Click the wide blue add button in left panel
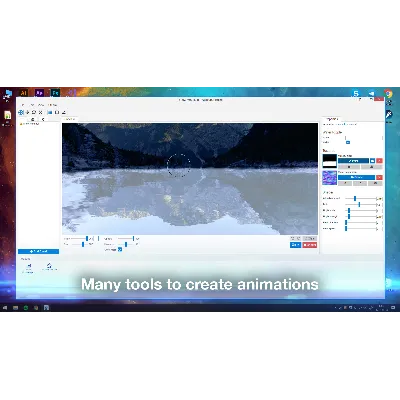Image resolution: width=400 pixels, height=400 pixels. 38,251
